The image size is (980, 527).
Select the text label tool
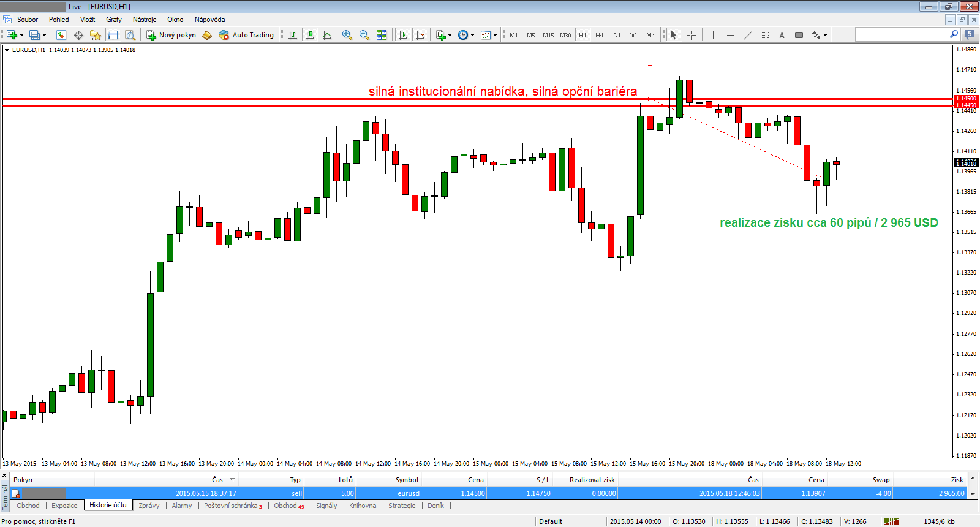(799, 35)
